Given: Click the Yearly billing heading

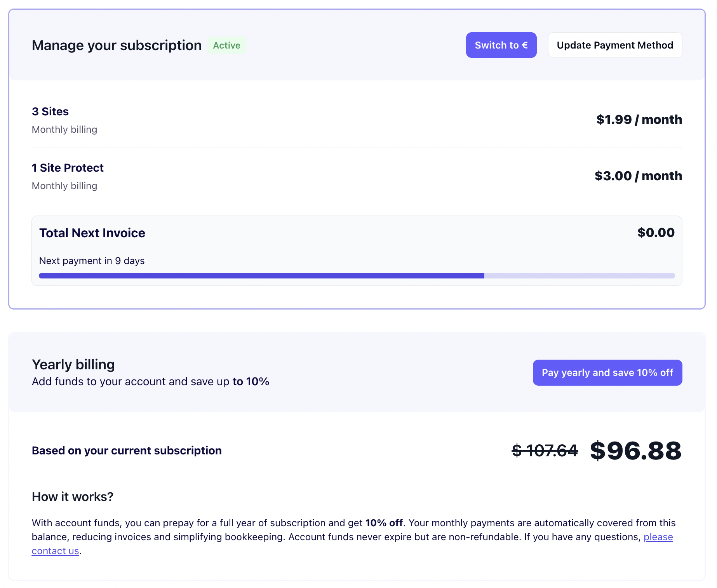Looking at the screenshot, I should point(73,365).
